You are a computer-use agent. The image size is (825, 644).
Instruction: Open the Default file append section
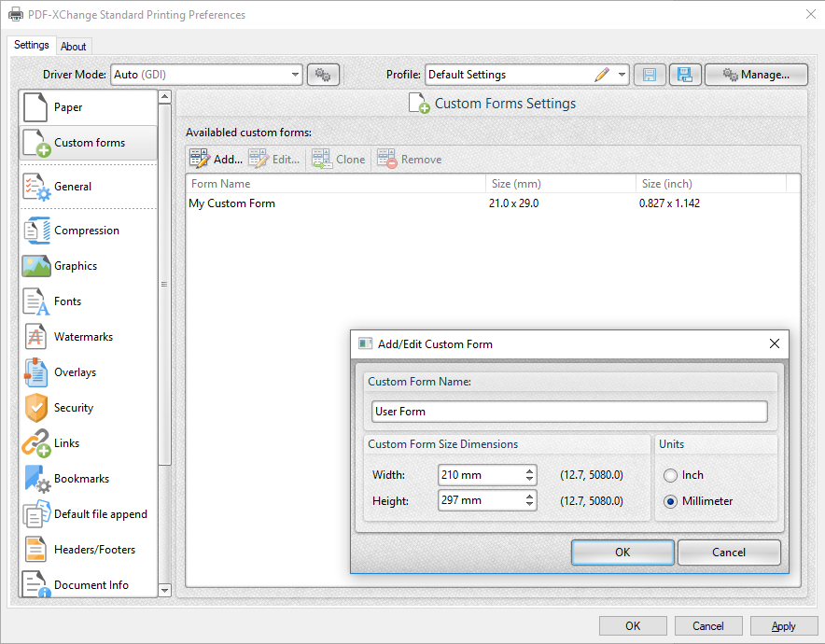[x=88, y=514]
